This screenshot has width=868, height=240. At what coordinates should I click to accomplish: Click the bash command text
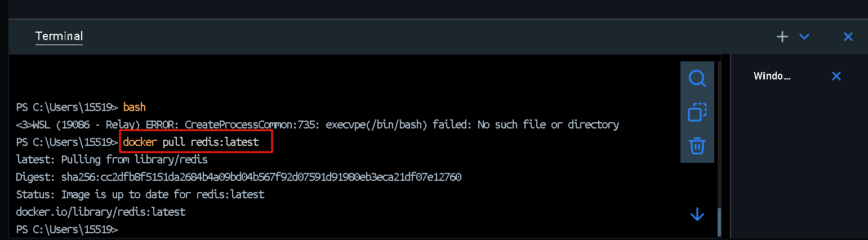tap(135, 107)
